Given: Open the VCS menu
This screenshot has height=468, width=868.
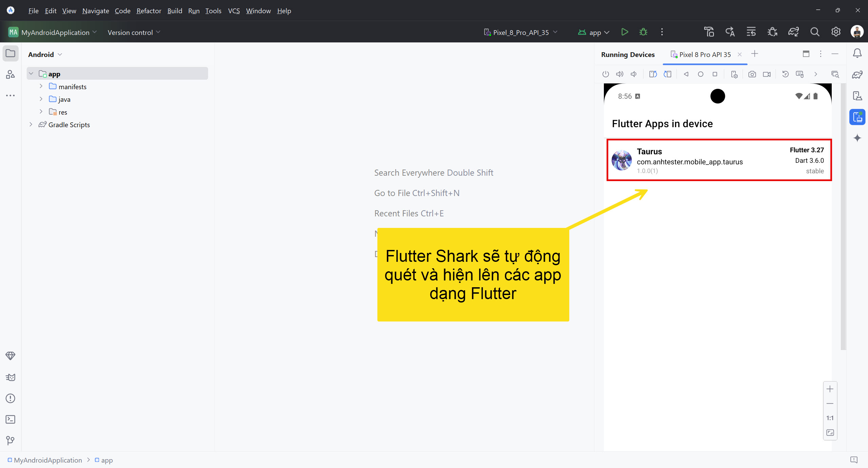Looking at the screenshot, I should tap(234, 11).
